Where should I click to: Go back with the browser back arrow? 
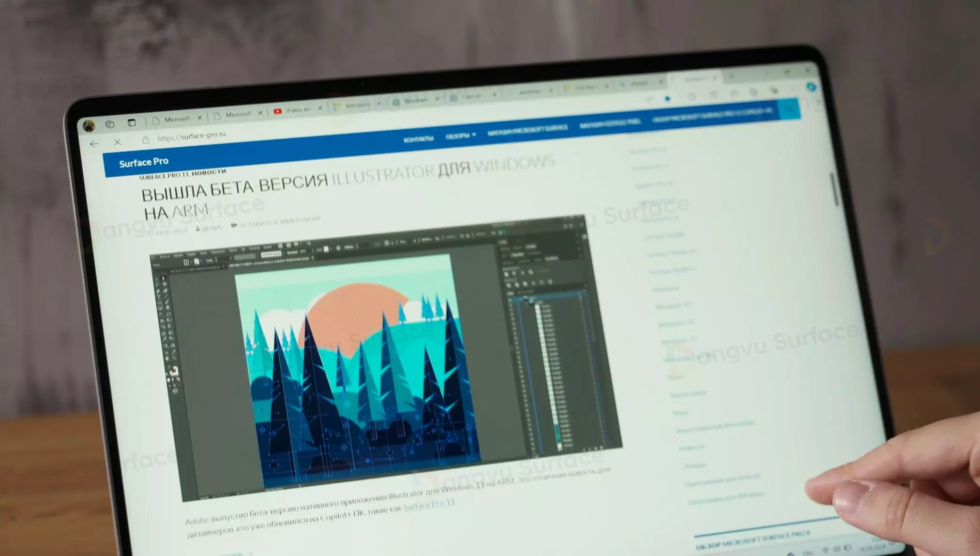[94, 144]
